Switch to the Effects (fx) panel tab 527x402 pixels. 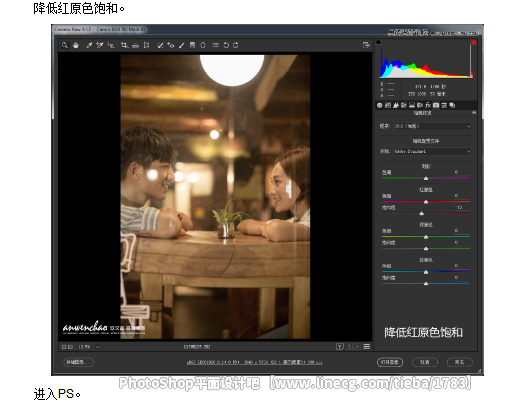point(428,105)
